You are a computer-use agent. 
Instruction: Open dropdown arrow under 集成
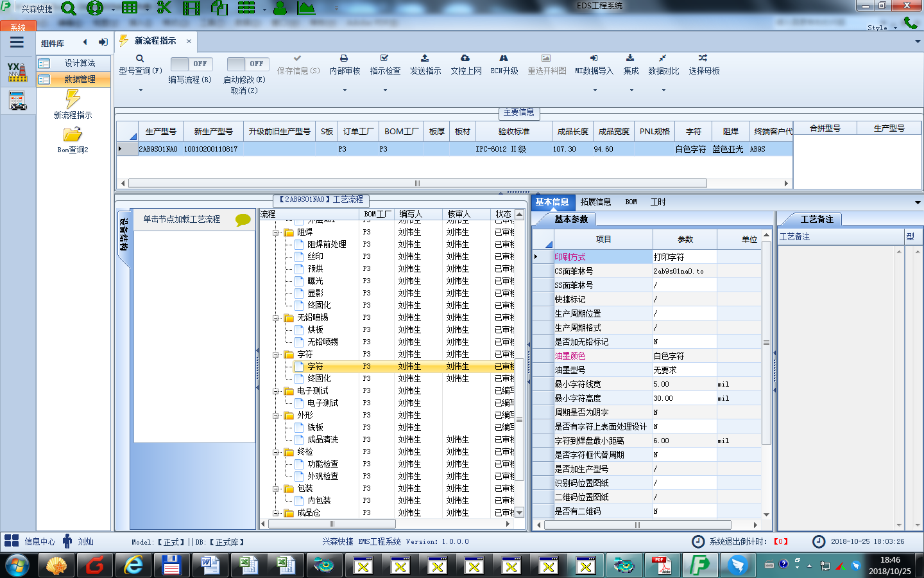click(631, 91)
